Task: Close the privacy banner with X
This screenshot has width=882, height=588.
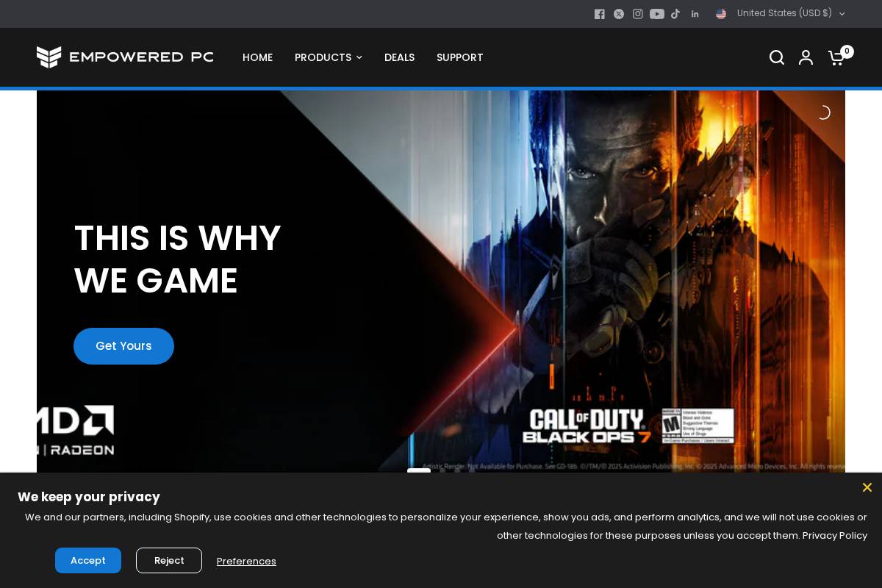Action: [867, 487]
